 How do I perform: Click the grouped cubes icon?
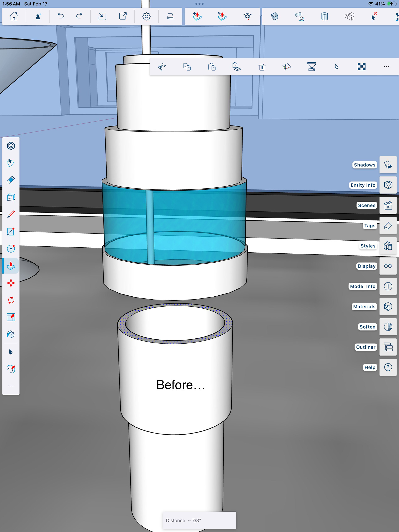(x=349, y=16)
